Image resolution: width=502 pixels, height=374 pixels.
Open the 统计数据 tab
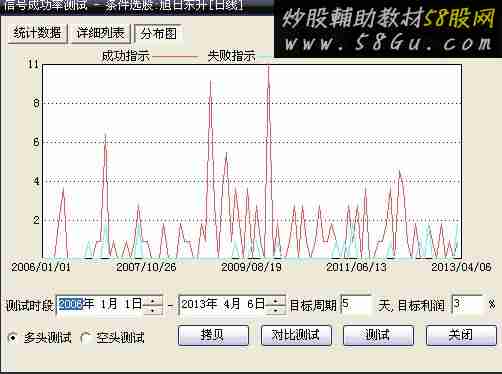point(37,33)
